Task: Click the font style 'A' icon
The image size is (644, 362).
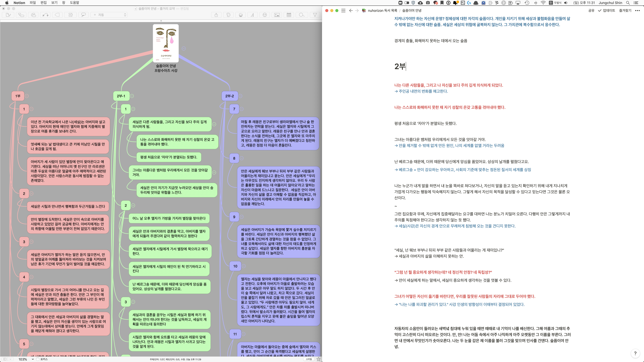Action: [x=252, y=15]
